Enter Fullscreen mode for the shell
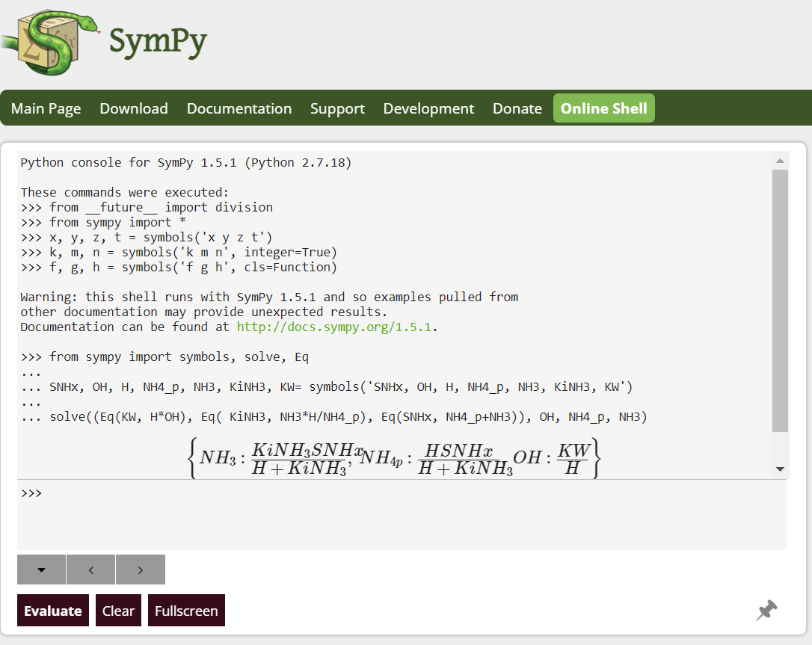The height and width of the screenshot is (645, 812). tap(186, 611)
